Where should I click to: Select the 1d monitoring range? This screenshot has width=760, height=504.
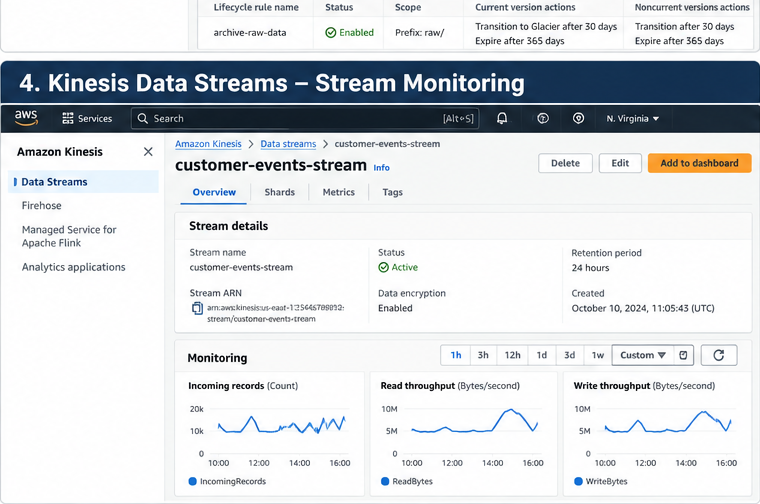click(x=542, y=355)
